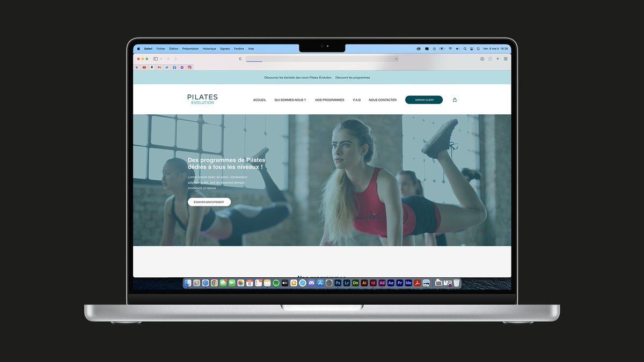Open Premiere Pro from the Dock
Viewport: 644px width, 362px height.
point(400,283)
